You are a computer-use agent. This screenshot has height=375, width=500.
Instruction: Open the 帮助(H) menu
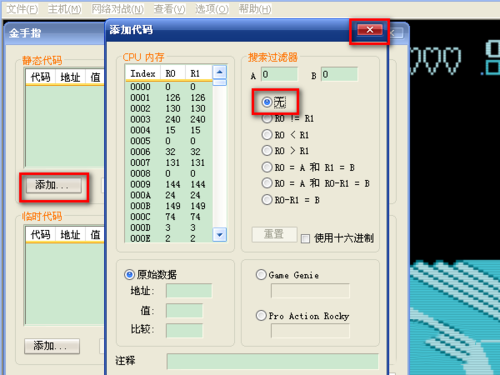(255, 9)
